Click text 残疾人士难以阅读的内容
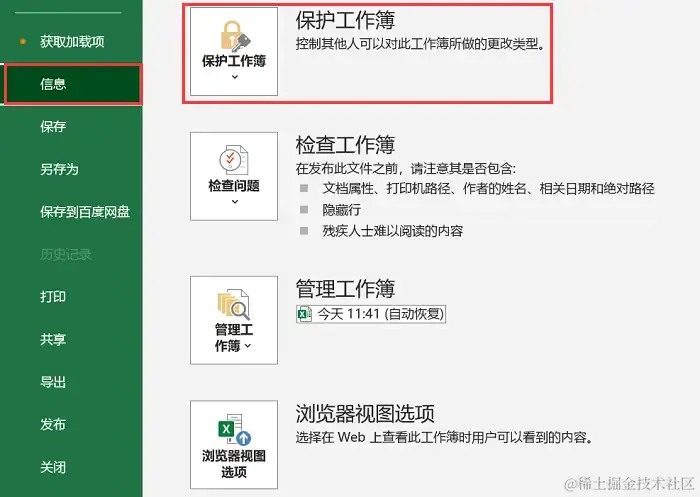Viewport: 700px width, 497px height. click(392, 231)
